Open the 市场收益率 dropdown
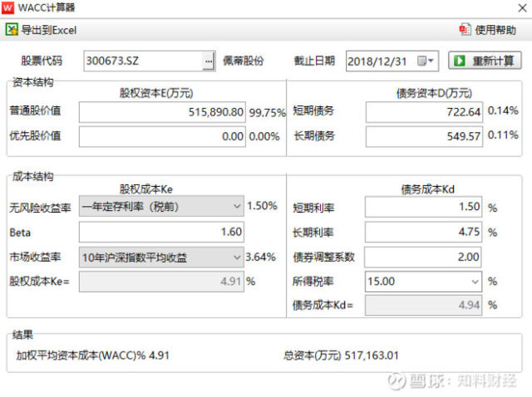The image size is (532, 397). click(161, 257)
